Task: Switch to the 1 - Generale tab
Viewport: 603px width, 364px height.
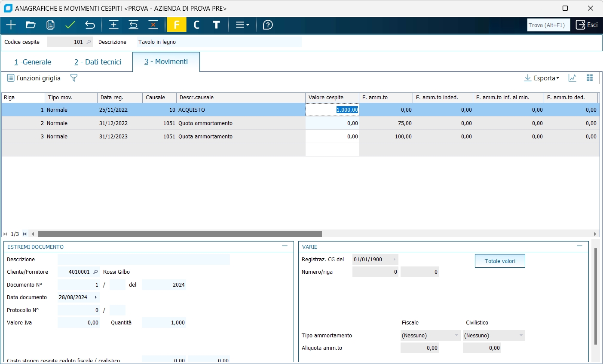Action: coord(33,62)
